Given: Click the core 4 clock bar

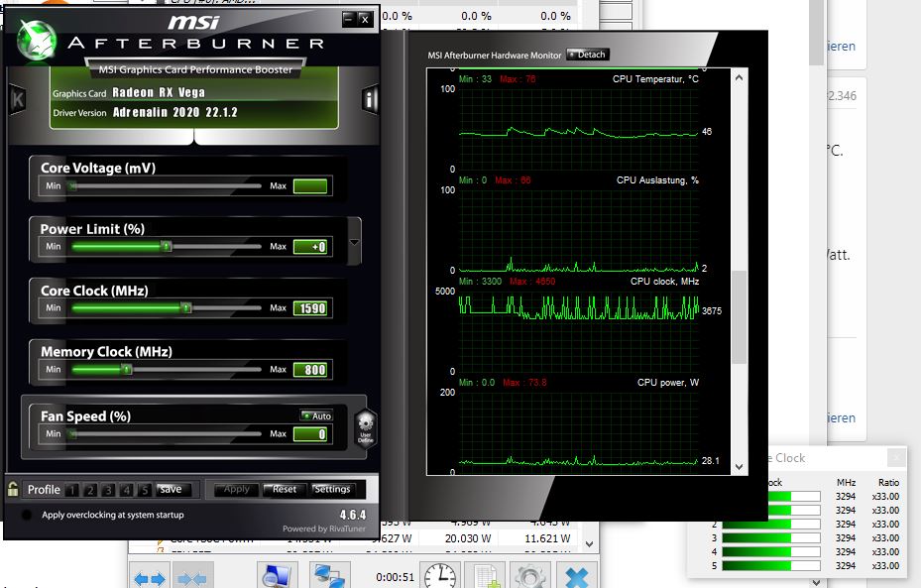Looking at the screenshot, I should 770,551.
